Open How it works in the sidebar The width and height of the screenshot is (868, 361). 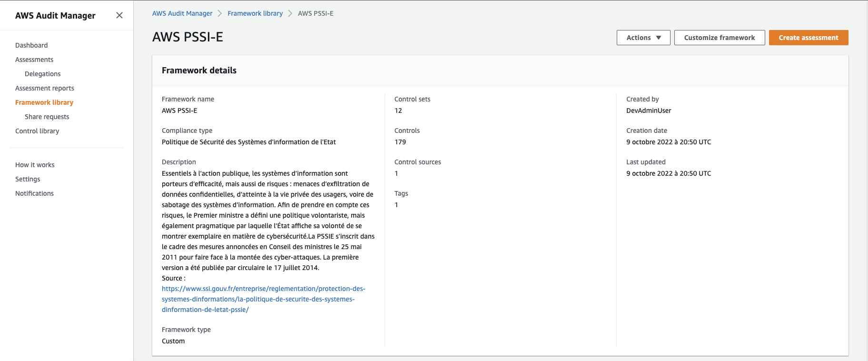point(35,165)
